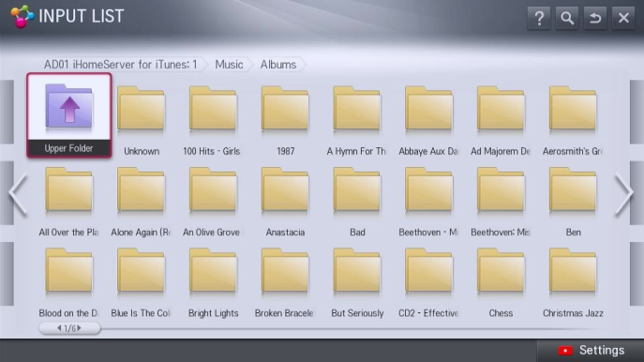Select Albums in the breadcrumb path
644x362 pixels.
(278, 65)
